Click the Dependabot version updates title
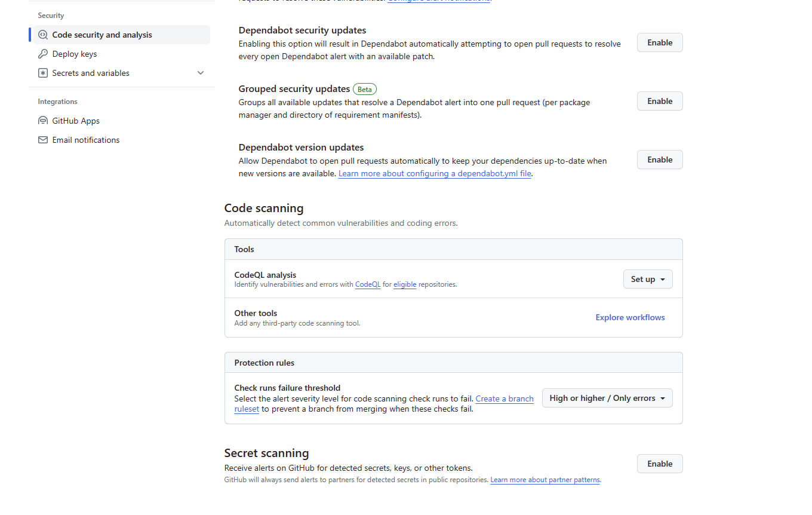Image resolution: width=812 pixels, height=515 pixels. coord(301,147)
